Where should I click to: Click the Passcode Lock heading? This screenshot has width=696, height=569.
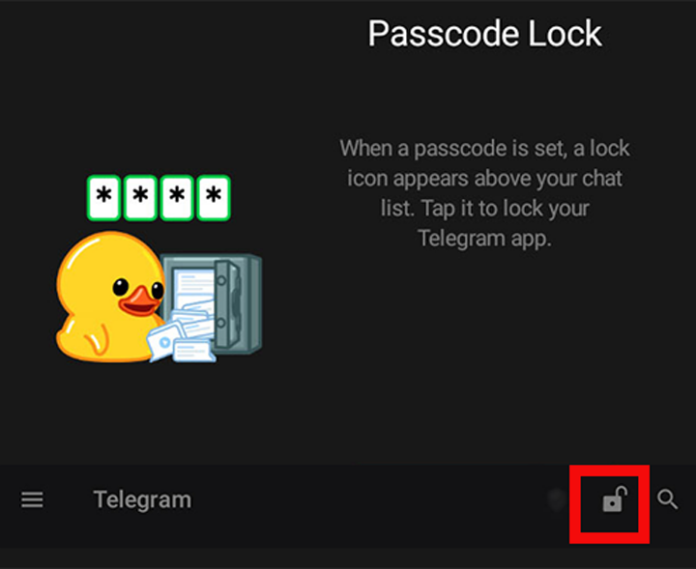coord(485,34)
